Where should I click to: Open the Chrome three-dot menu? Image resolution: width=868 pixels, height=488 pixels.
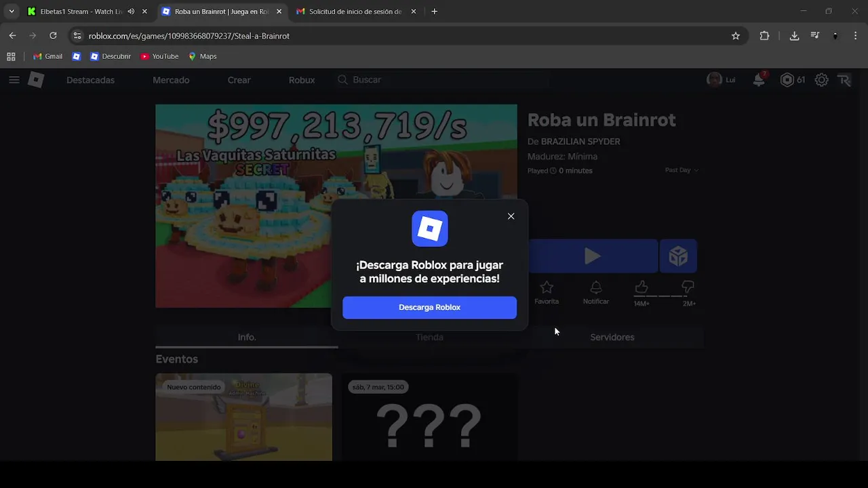click(x=856, y=36)
